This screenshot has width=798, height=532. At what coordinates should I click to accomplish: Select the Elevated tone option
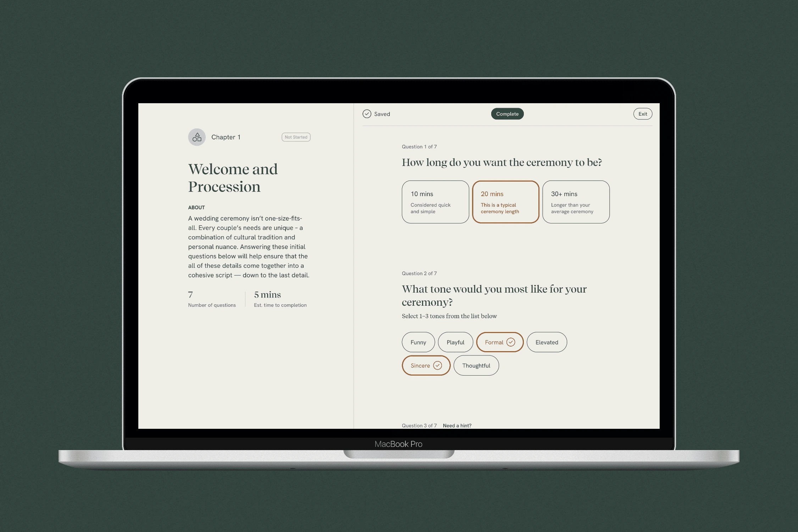(546, 342)
